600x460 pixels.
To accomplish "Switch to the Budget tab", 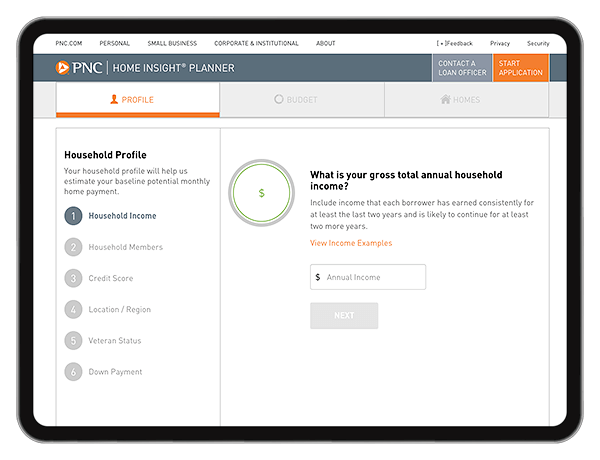I will pyautogui.click(x=302, y=100).
